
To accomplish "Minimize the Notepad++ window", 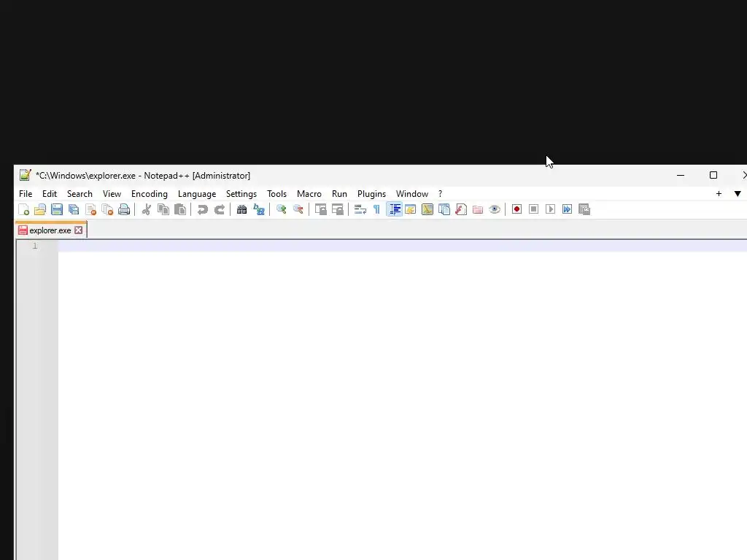I will click(681, 175).
